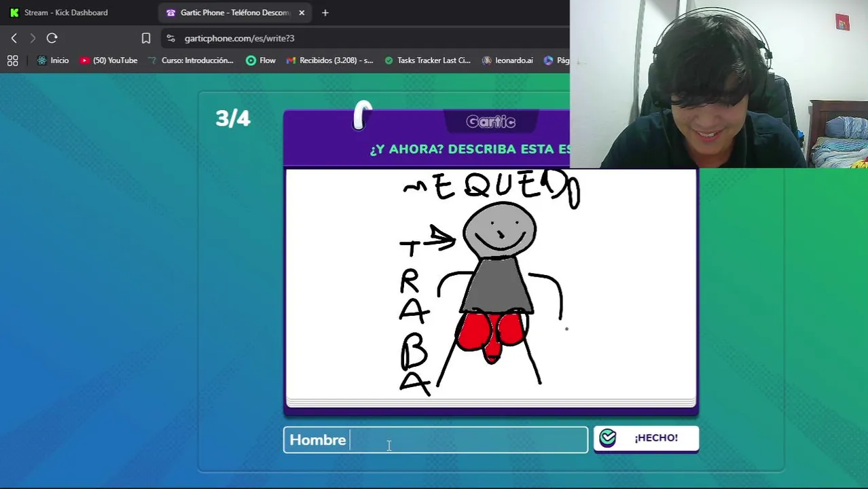Click the Kick favicon on first tab
868x489 pixels.
(14, 12)
